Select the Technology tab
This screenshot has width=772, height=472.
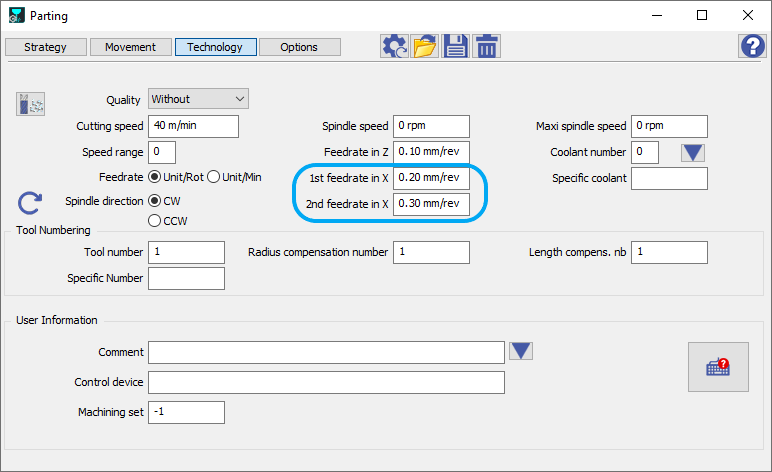point(215,47)
